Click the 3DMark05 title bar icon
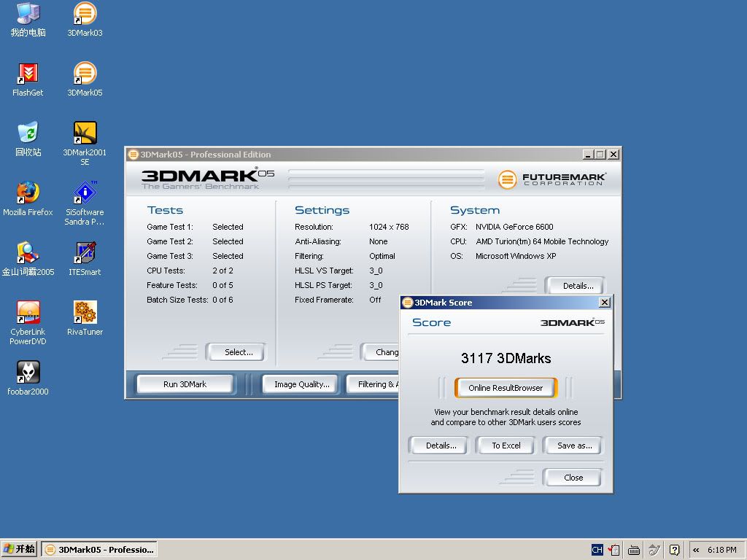Viewport: 747px width, 560px height. [133, 155]
